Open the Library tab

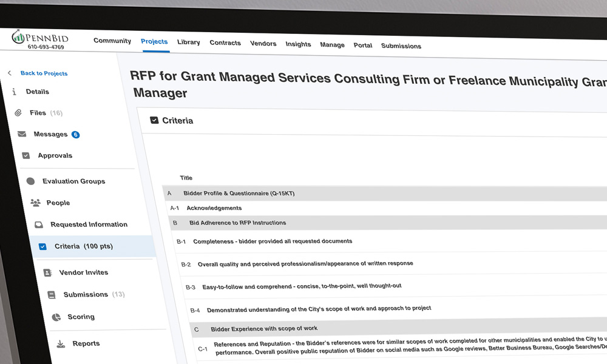tap(189, 42)
